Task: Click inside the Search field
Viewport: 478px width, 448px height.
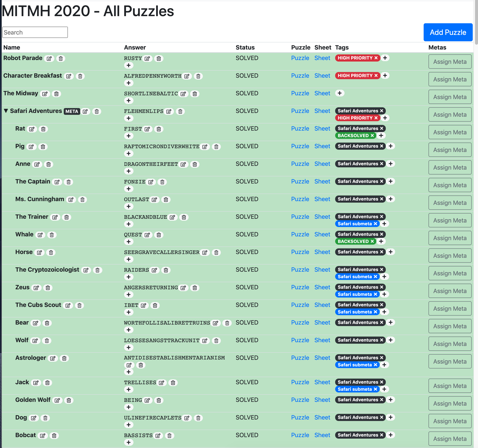Action: click(x=35, y=32)
